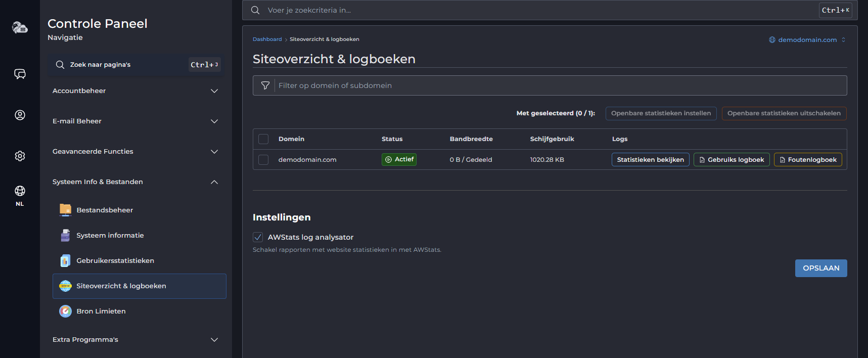
Task: Open the Gebruiks logboek button
Action: click(x=732, y=160)
